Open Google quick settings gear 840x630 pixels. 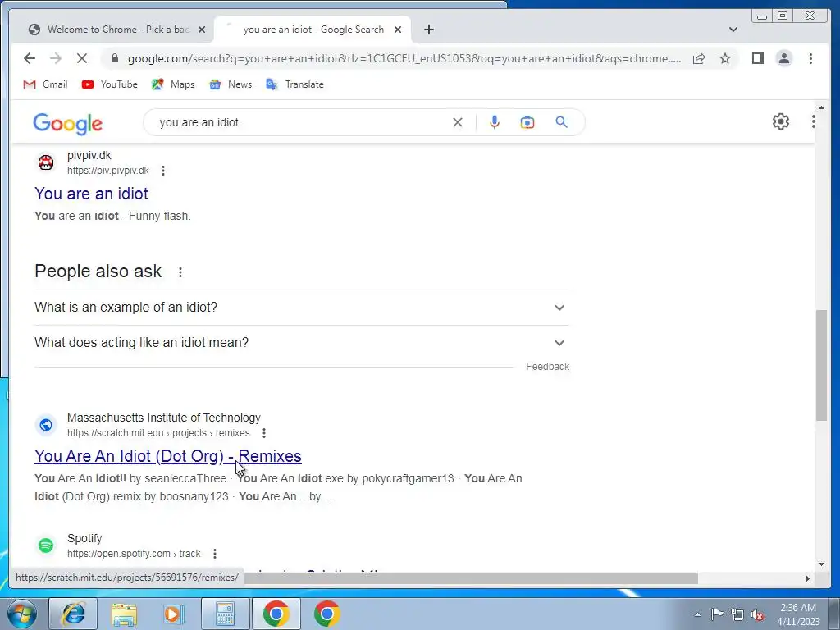tap(781, 121)
